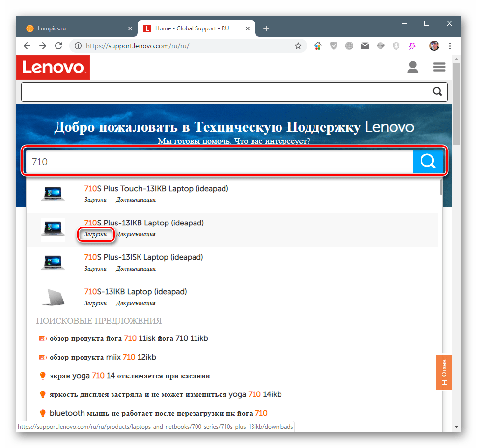Open the mail envelope extension icon
This screenshot has width=477, height=448.
[x=365, y=45]
